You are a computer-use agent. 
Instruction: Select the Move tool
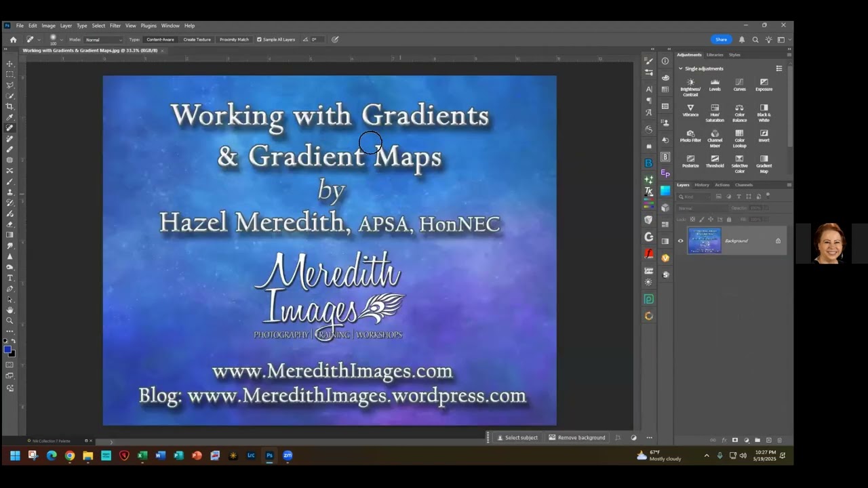pyautogui.click(x=9, y=64)
